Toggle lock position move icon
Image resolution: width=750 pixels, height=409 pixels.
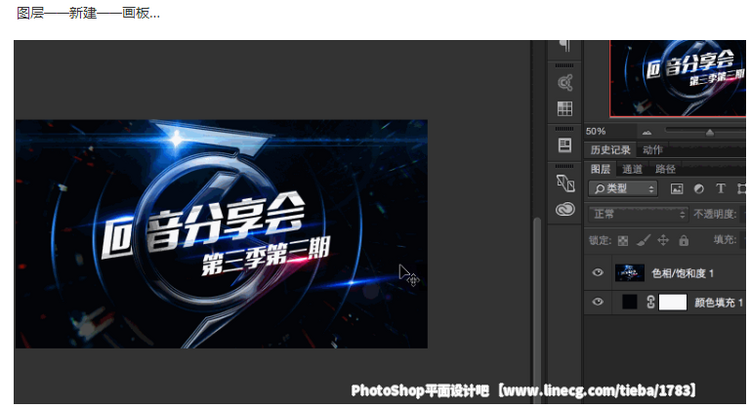(x=663, y=240)
